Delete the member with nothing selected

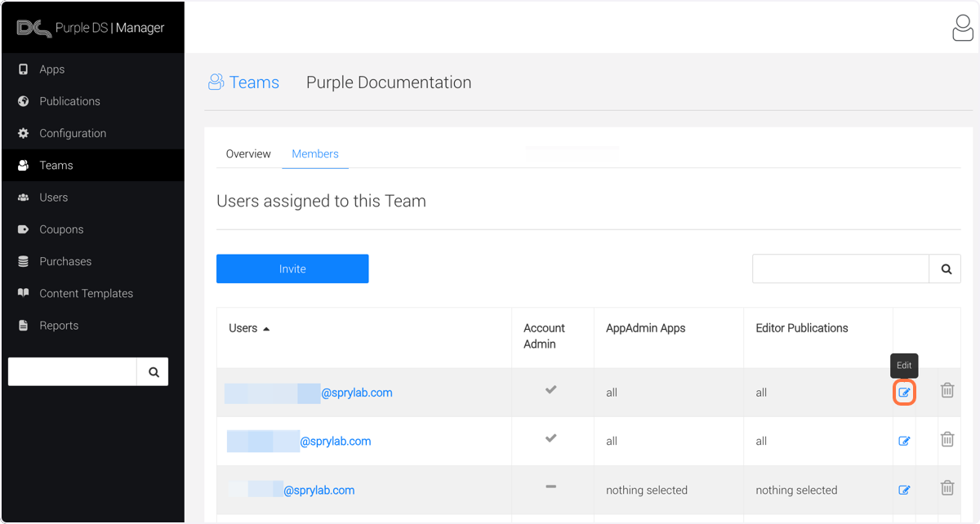click(947, 488)
